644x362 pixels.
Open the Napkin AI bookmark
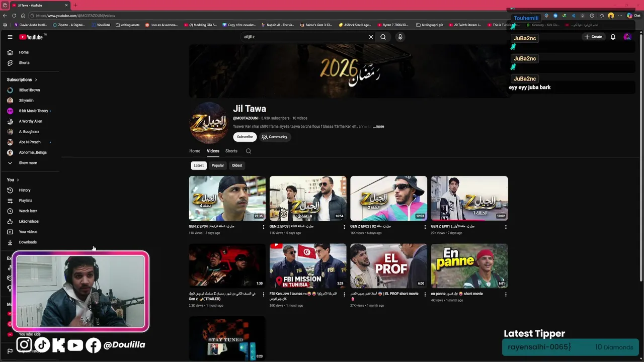278,25
